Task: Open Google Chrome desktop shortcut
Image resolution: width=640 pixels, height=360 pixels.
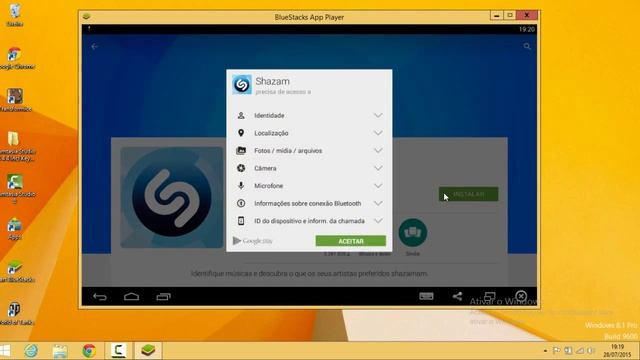Action: click(x=16, y=58)
